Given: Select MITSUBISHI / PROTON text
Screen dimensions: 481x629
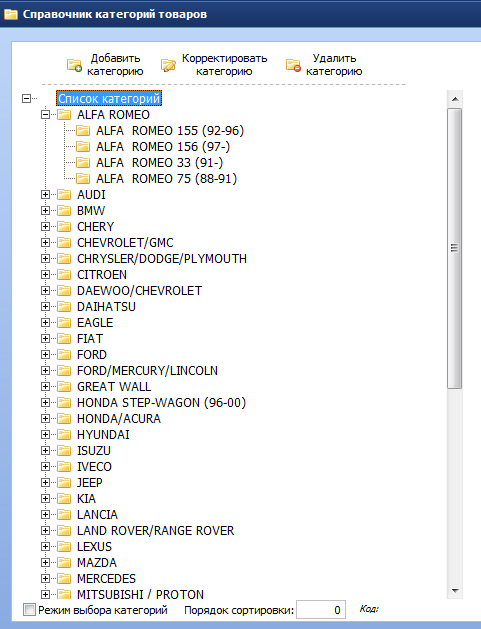Looking at the screenshot, I should coord(140,595).
